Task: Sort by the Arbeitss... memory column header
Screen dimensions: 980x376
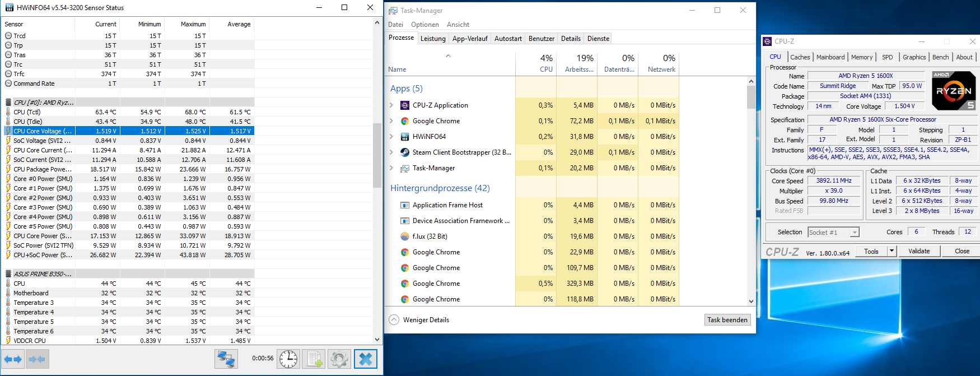Action: click(577, 63)
